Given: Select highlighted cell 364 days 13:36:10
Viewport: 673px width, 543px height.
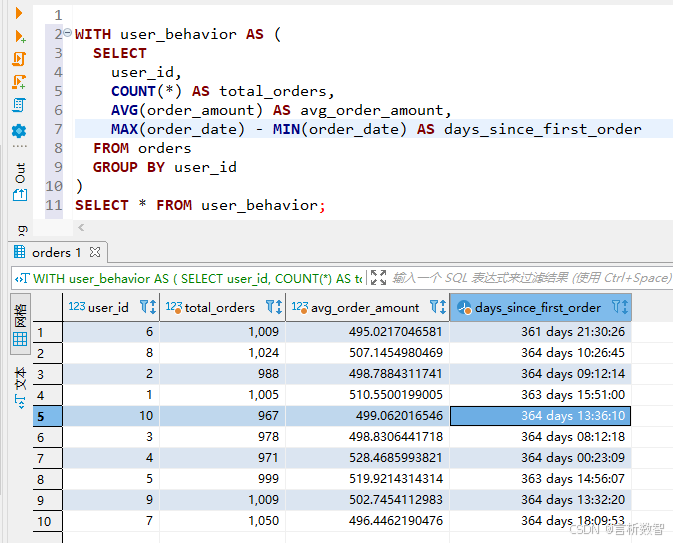Looking at the screenshot, I should tap(540, 416).
